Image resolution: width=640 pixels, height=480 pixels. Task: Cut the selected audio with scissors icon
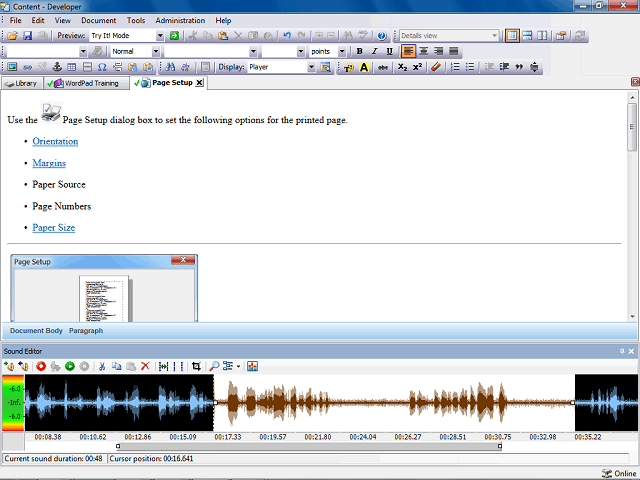click(102, 366)
